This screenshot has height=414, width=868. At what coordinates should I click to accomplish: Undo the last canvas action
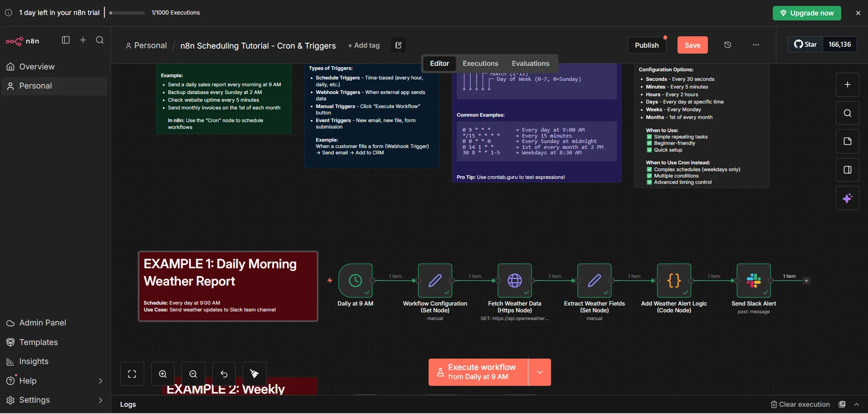click(223, 374)
